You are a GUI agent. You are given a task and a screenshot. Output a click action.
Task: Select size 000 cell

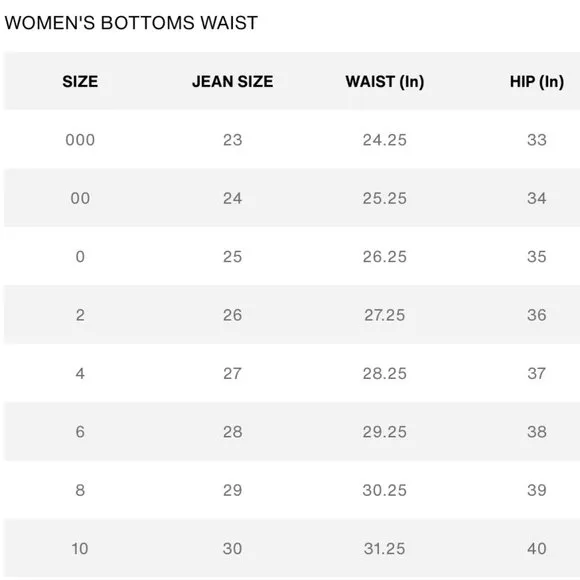80,140
